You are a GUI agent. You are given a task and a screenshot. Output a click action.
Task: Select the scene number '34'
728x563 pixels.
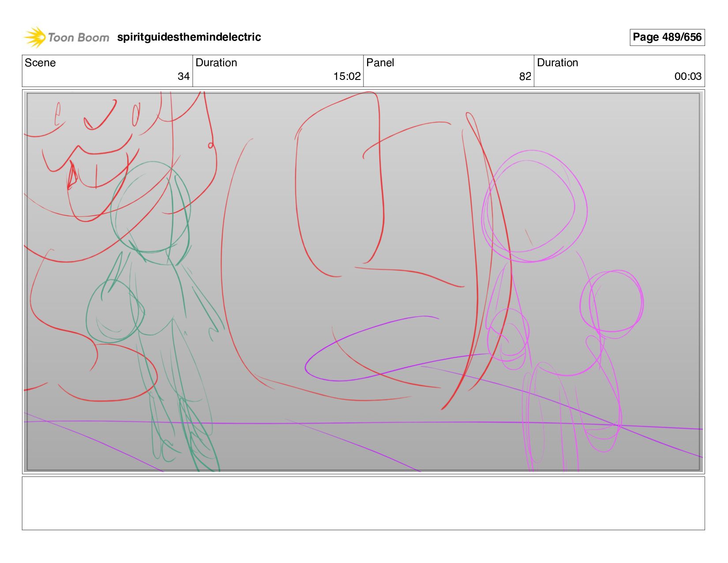[184, 76]
